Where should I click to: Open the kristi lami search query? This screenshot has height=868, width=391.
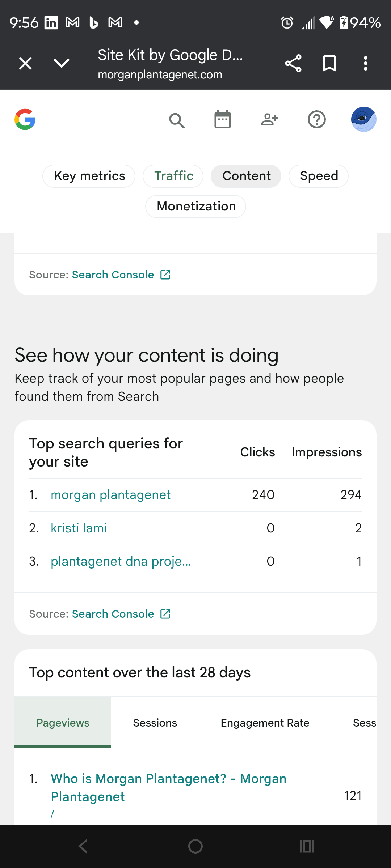79,528
